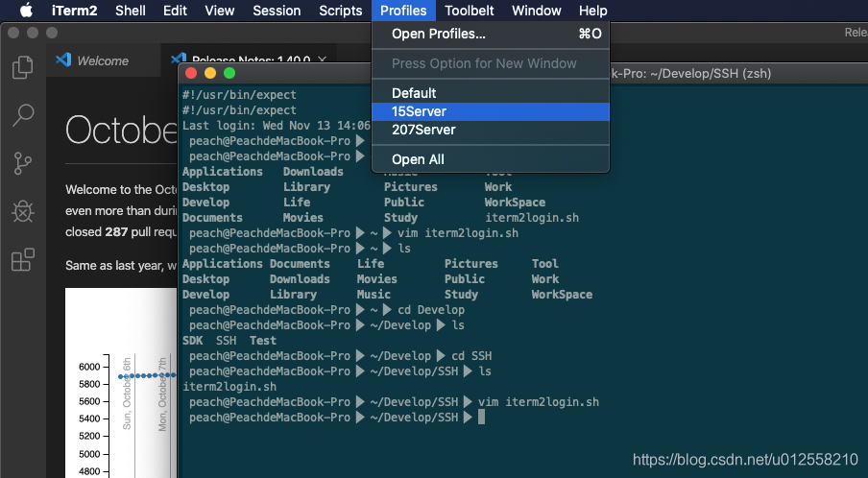Open the Session menu

click(x=277, y=11)
